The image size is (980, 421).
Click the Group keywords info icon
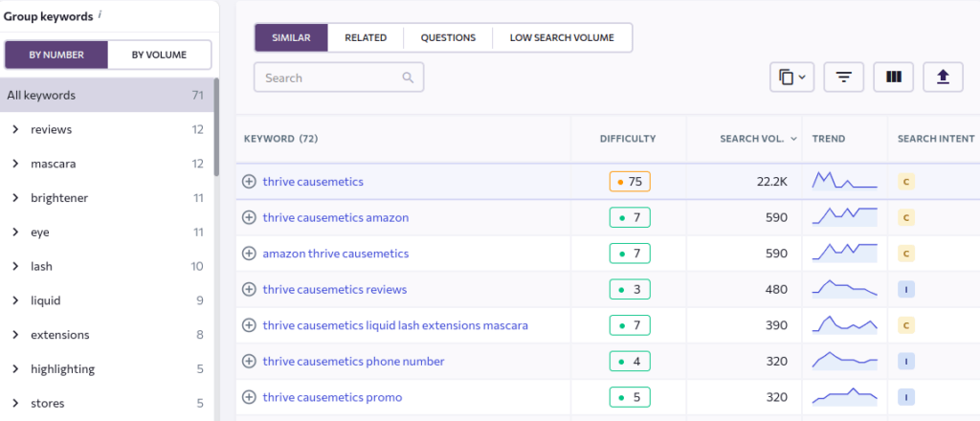100,15
